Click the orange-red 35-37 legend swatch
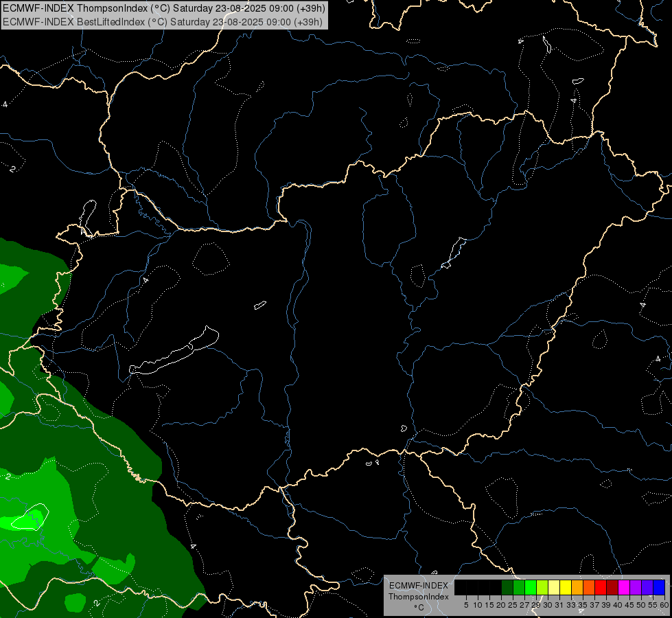Viewport: 672px width, 618px height. (589, 587)
